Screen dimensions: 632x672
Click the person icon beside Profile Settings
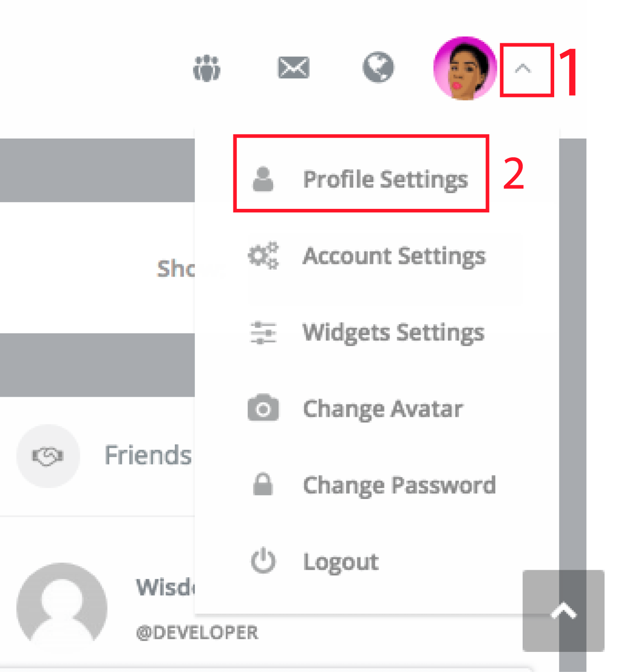point(263,179)
